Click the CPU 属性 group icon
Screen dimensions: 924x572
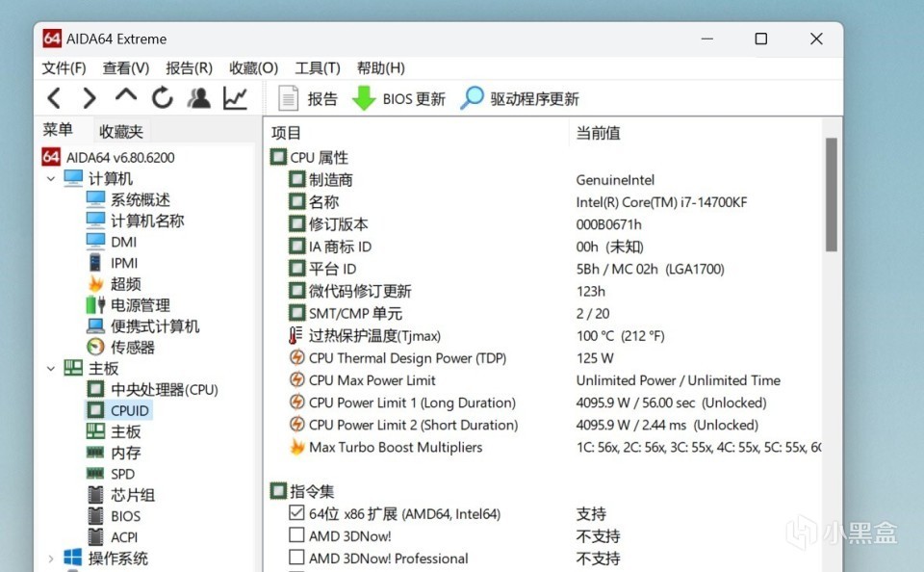(278, 158)
